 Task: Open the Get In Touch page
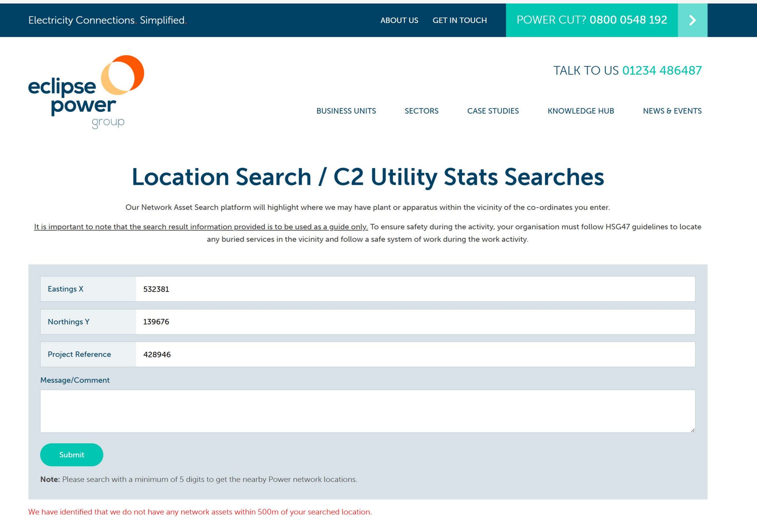click(459, 20)
